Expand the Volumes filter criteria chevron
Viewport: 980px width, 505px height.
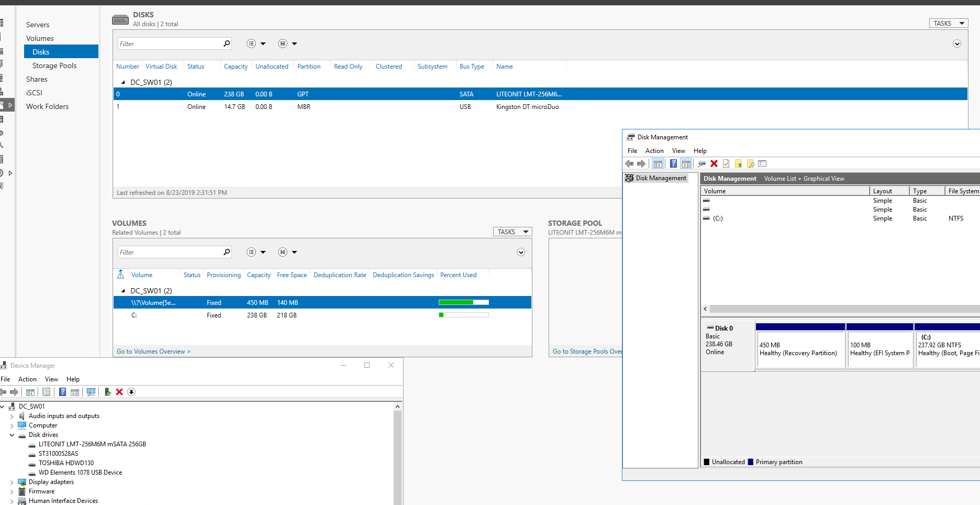(521, 252)
